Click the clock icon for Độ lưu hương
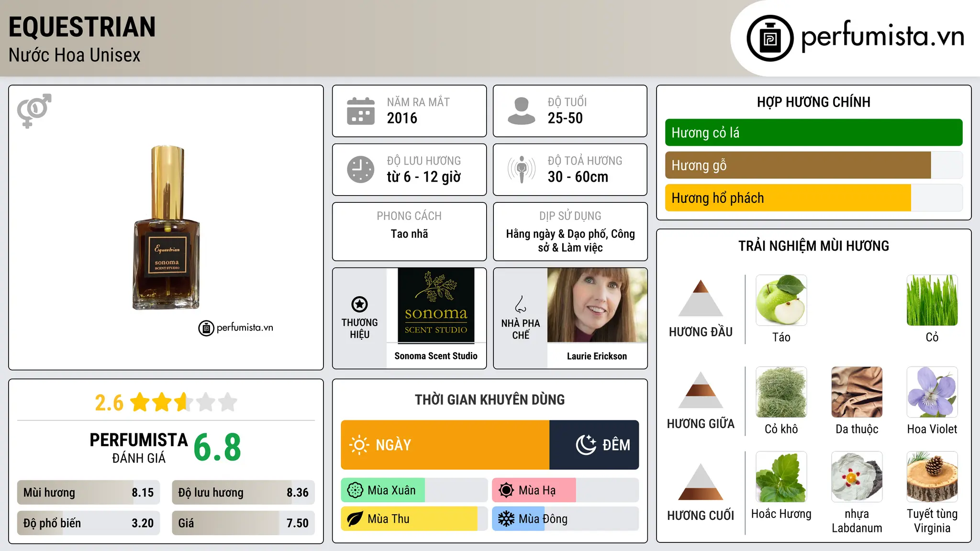980x551 pixels. [x=361, y=169]
